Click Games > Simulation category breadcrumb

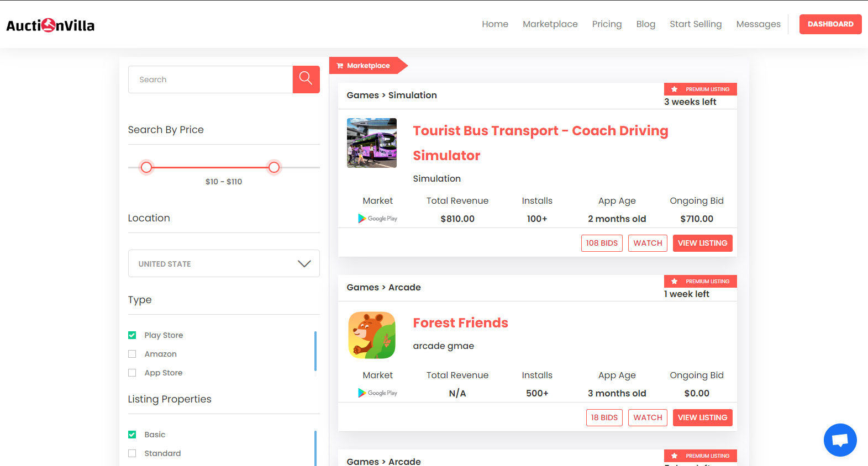pyautogui.click(x=392, y=96)
